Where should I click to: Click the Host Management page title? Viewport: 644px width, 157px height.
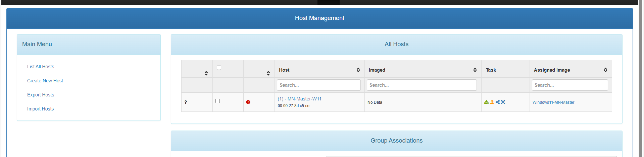coord(319,18)
